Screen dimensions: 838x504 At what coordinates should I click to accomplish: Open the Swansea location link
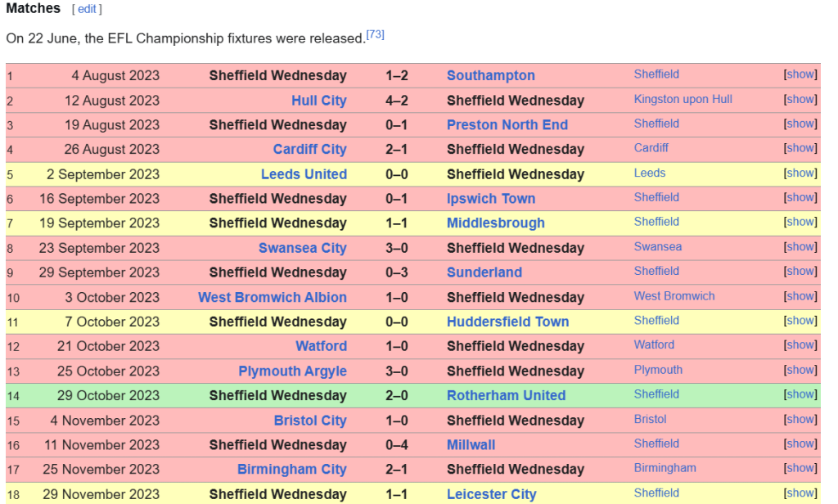coord(658,247)
